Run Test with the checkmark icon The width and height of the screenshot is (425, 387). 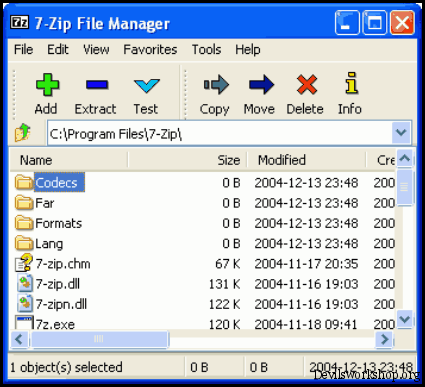tap(147, 86)
